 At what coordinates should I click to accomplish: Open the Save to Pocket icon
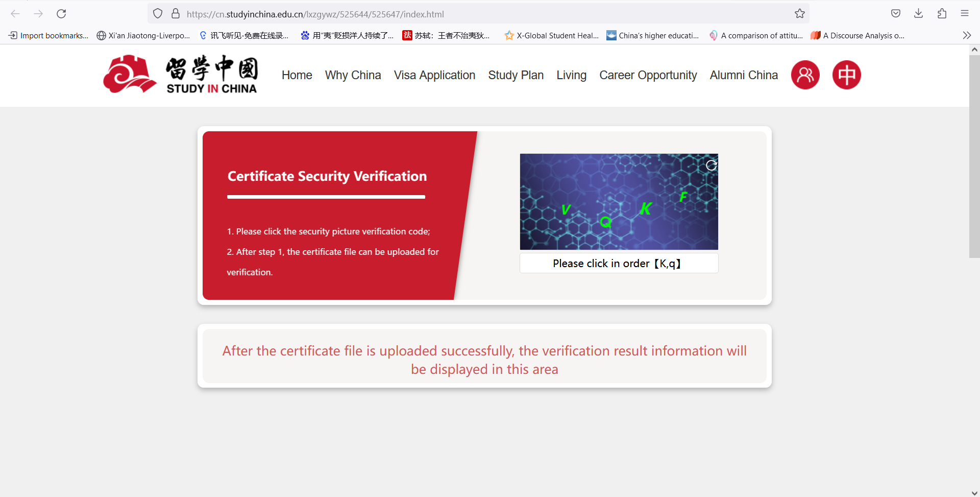tap(896, 14)
